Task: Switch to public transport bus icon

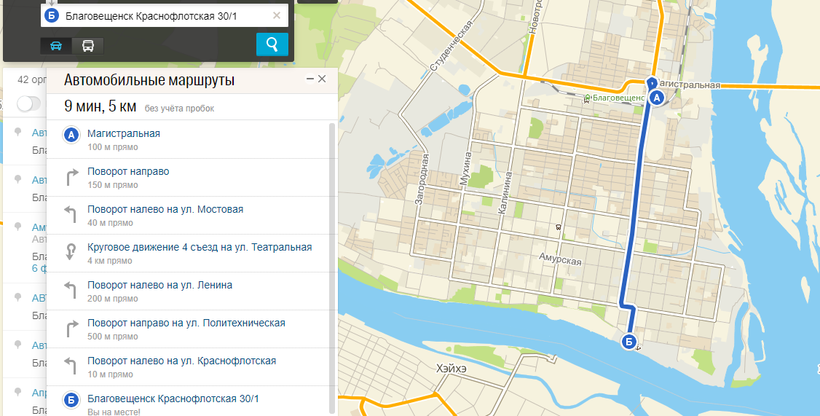Action: pos(87,45)
